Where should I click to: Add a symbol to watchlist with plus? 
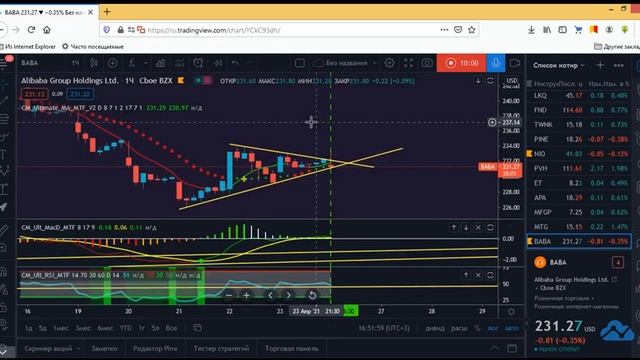[x=600, y=65]
